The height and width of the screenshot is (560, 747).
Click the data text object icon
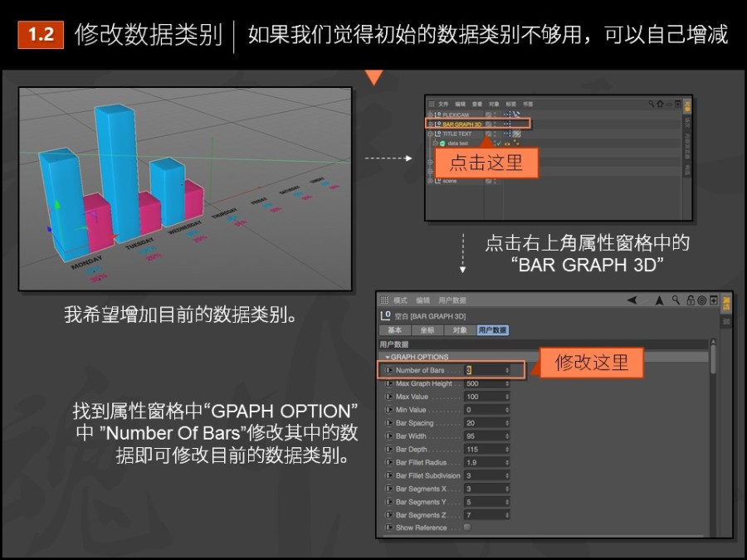(442, 144)
